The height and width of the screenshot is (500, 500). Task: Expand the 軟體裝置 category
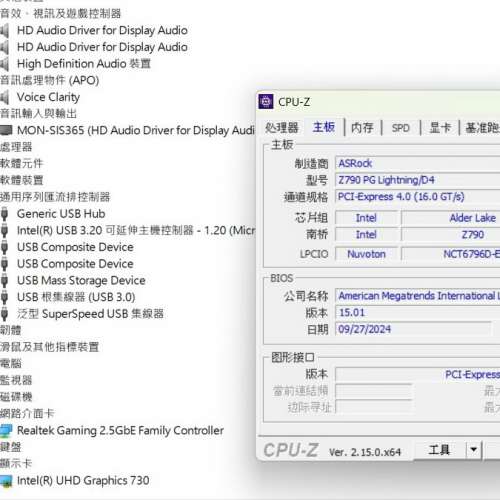[21, 180]
